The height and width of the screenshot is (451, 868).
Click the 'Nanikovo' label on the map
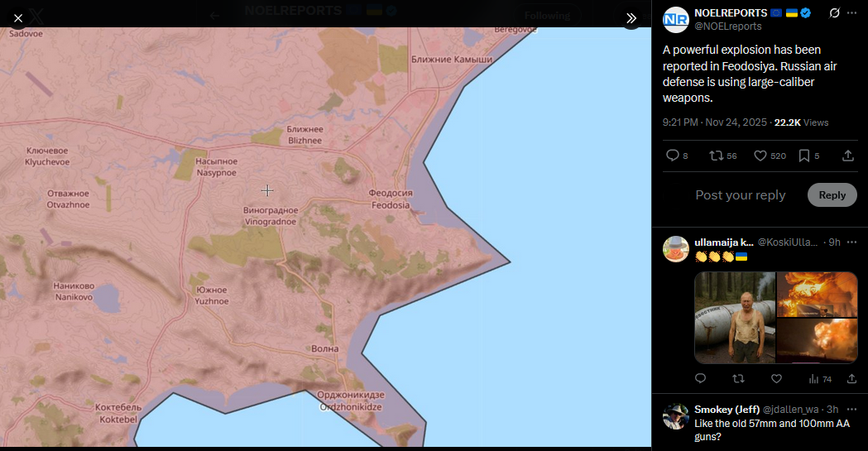tap(74, 297)
